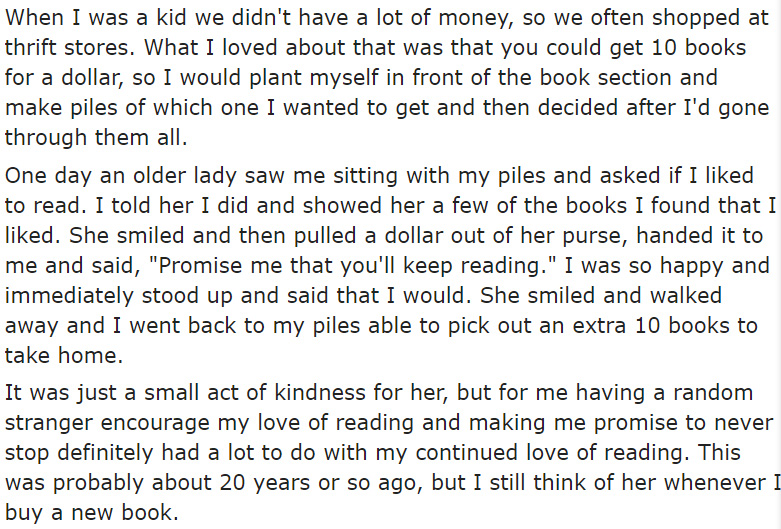Click the word "immediately"
Viewport: 781px width, 529px height.
[70, 295]
